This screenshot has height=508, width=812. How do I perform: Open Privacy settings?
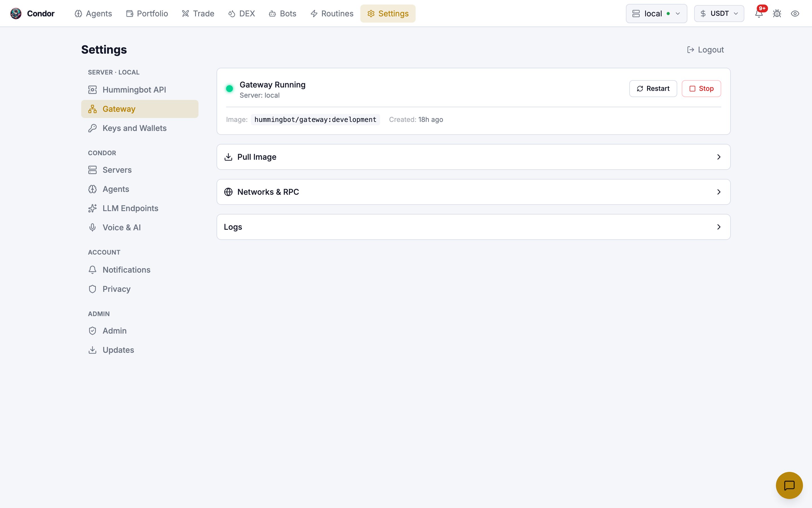pyautogui.click(x=140, y=289)
